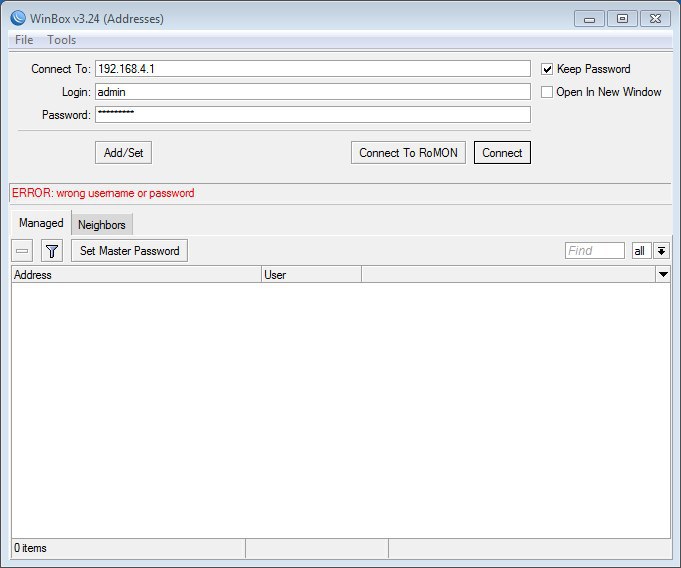This screenshot has height=568, width=681.
Task: Sort by Address column header
Action: pos(136,274)
